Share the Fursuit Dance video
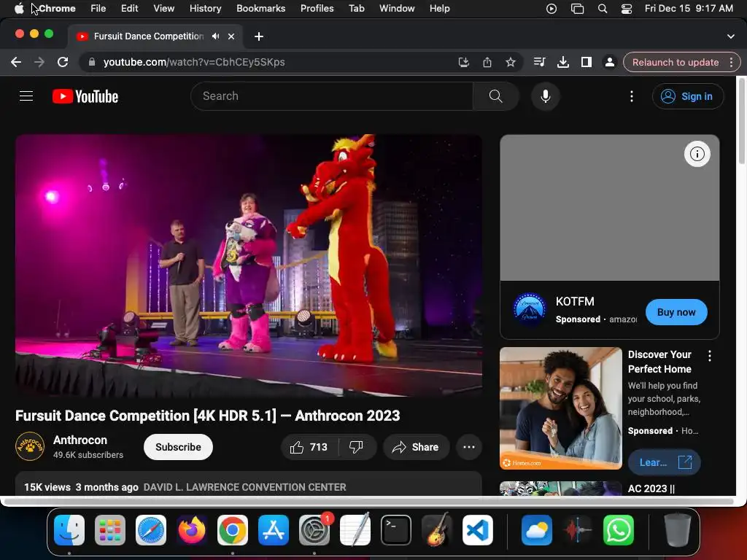The height and width of the screenshot is (560, 747). point(416,447)
